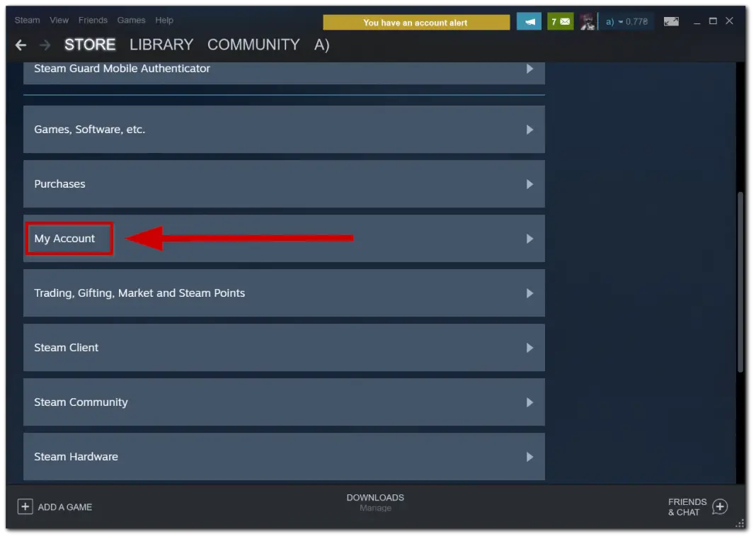
Task: Click Manage under Downloads
Action: [375, 508]
